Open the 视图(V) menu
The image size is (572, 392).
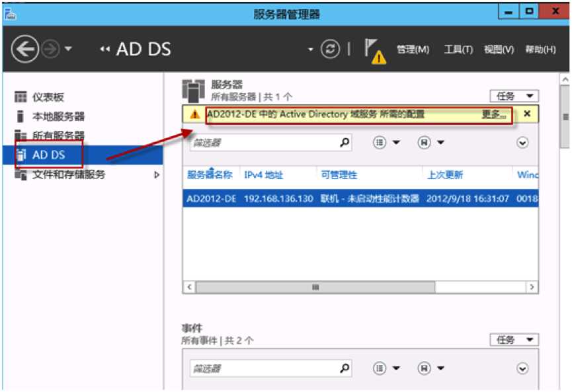[x=499, y=50]
